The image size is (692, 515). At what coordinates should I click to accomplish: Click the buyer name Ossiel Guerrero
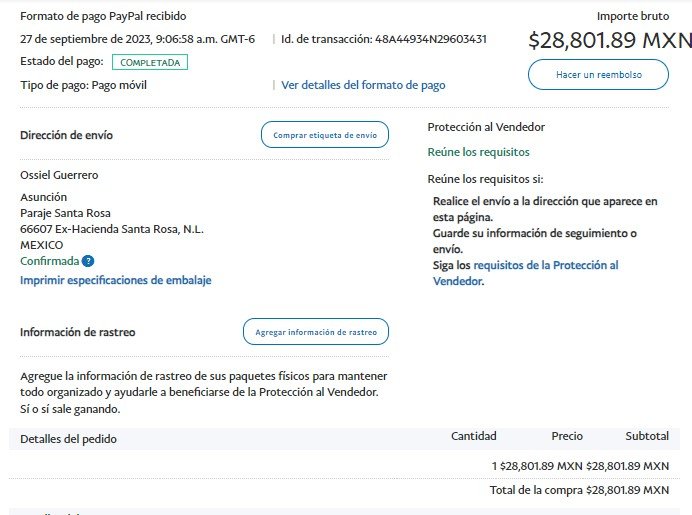point(59,175)
